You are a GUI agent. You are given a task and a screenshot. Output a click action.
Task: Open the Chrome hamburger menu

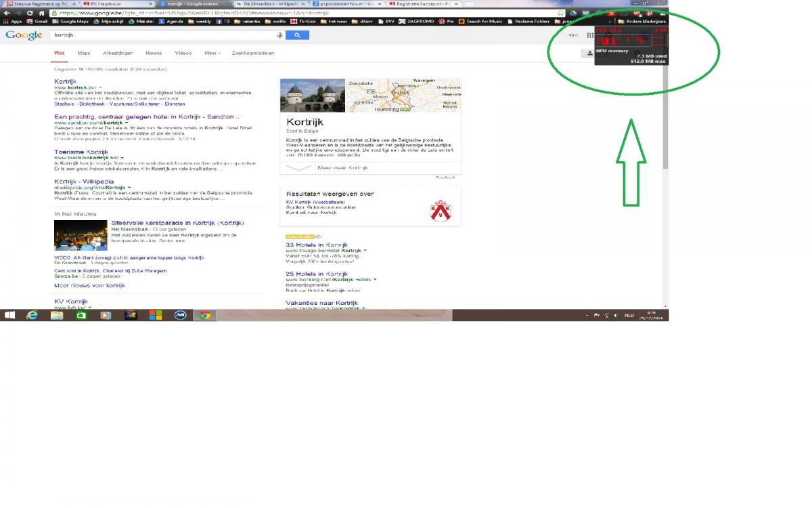[662, 13]
